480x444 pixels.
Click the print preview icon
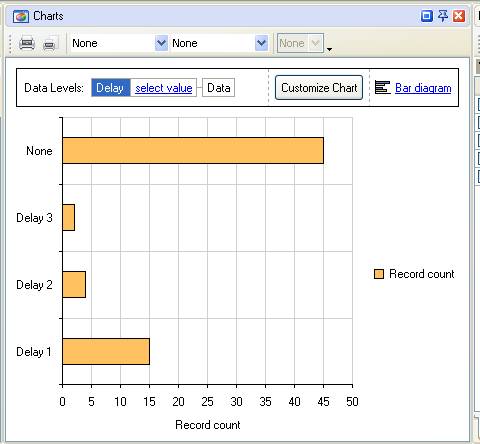tap(50, 43)
